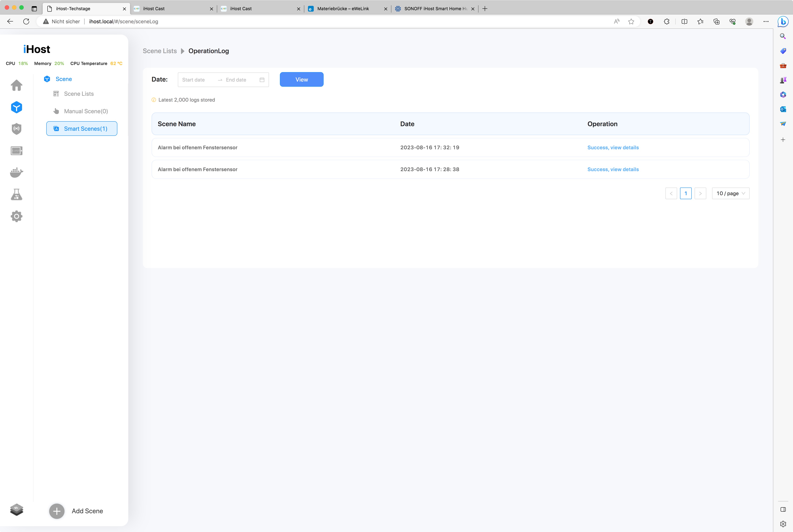Select Manual Scene(0) menu item

coord(86,111)
